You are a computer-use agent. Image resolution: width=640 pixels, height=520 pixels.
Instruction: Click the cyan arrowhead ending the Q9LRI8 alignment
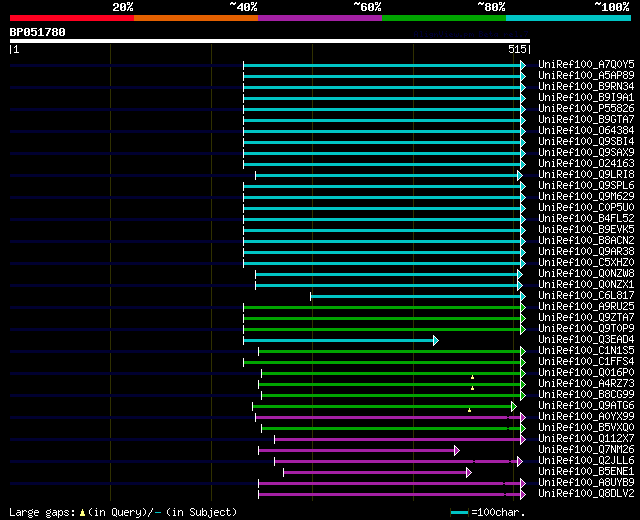[x=520, y=176]
